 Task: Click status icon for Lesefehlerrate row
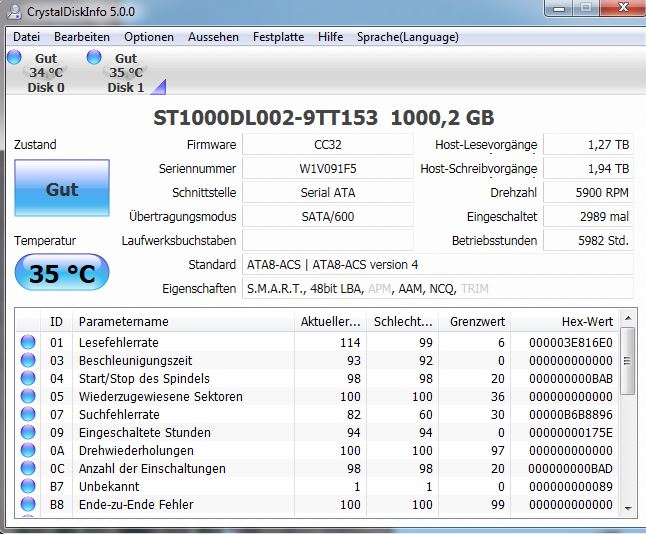click(x=28, y=342)
